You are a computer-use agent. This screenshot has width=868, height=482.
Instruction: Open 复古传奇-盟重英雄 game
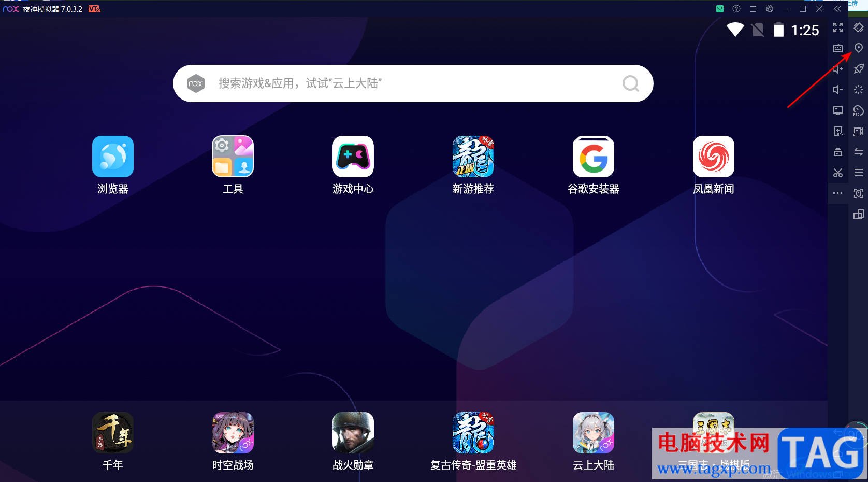(x=473, y=433)
